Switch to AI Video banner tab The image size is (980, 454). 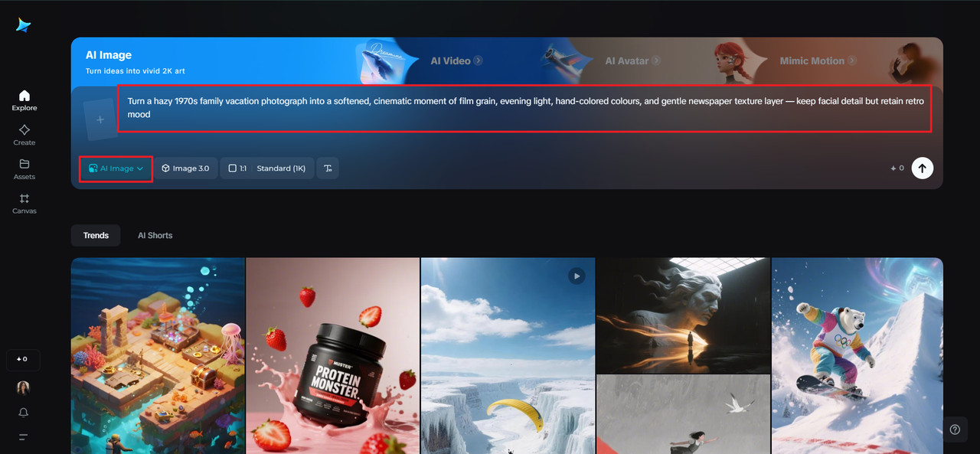456,61
